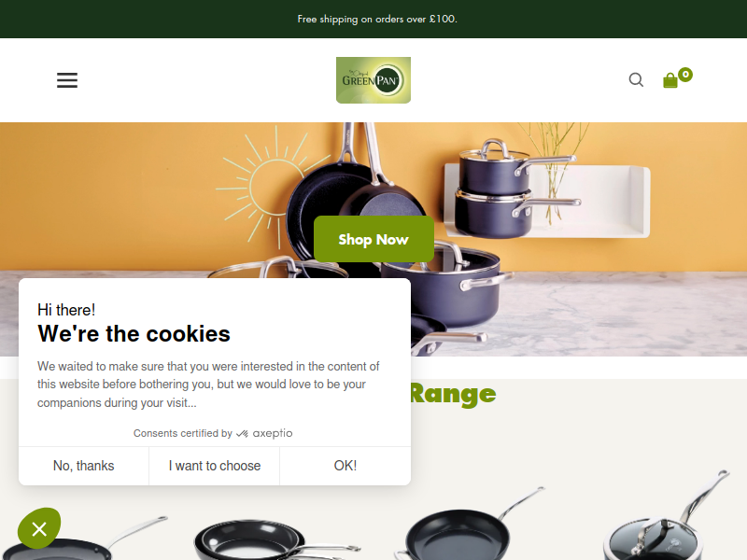This screenshot has width=747, height=560.
Task: Open the hamburger navigation menu
Action: coord(67,80)
